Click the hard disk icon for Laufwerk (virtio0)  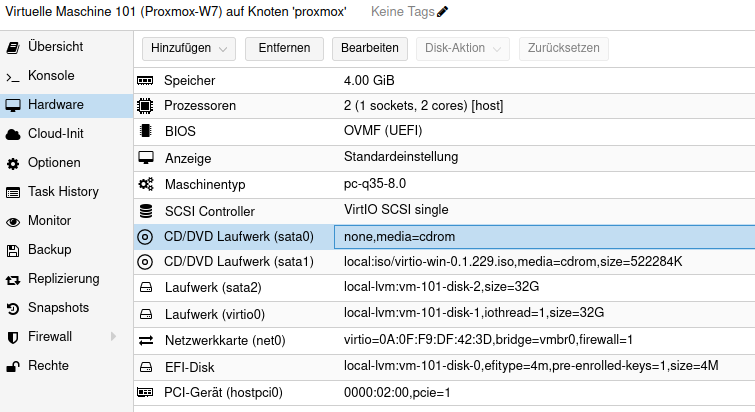pos(145,314)
